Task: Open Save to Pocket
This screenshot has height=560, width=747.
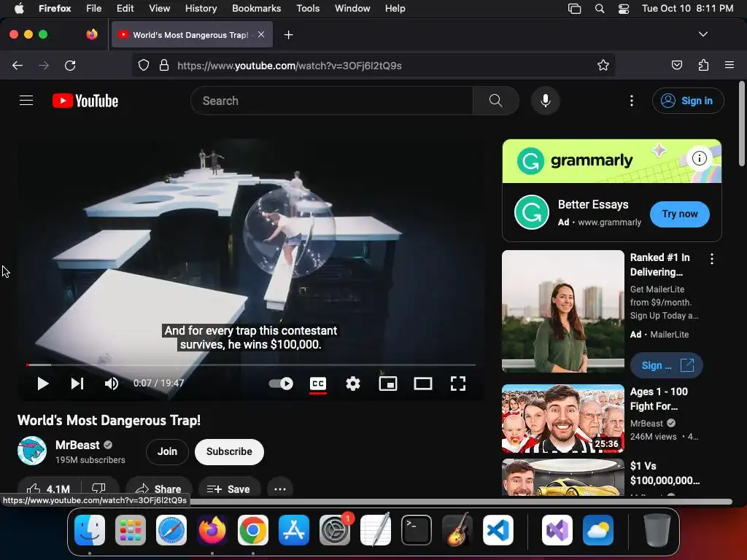Action: [x=676, y=65]
